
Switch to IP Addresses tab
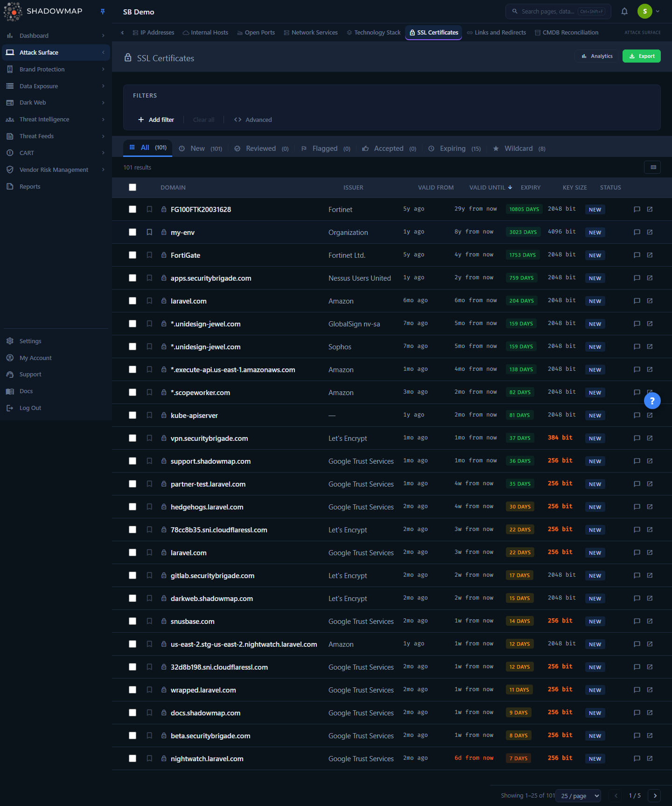point(154,33)
